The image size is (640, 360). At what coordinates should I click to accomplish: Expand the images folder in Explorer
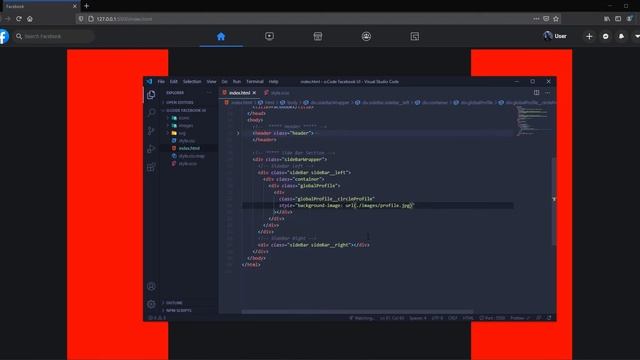(x=186, y=126)
